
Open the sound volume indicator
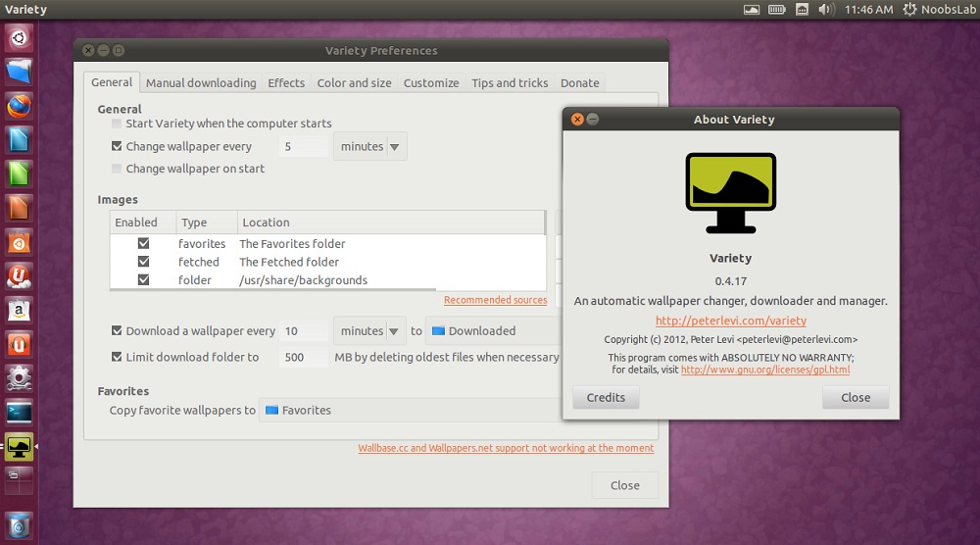(x=825, y=10)
